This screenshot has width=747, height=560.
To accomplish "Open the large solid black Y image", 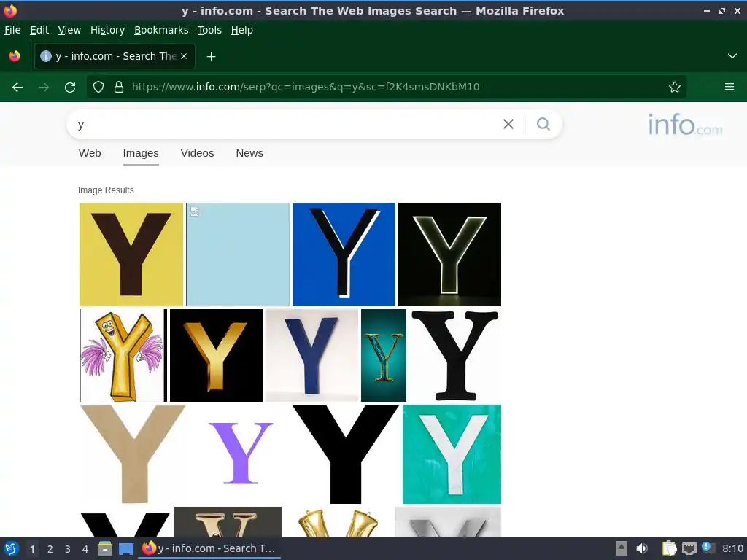I will tap(346, 454).
